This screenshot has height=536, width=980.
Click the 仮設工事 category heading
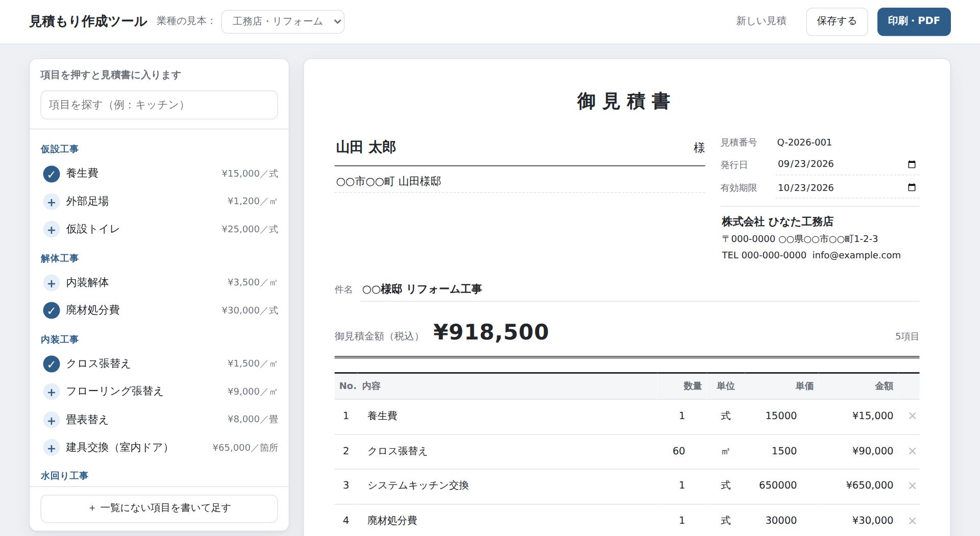click(60, 149)
